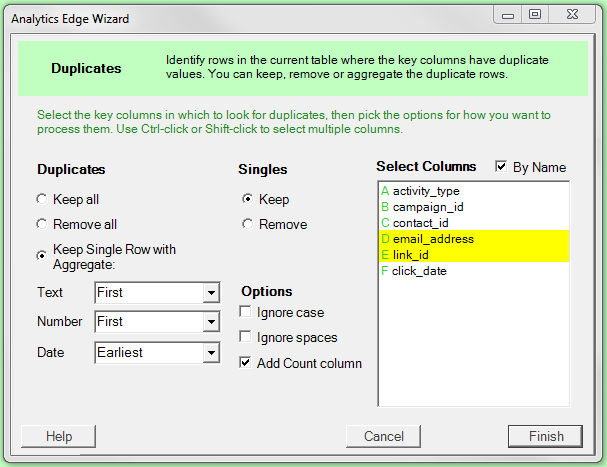
Task: Select Remove under Singles
Action: (x=247, y=225)
